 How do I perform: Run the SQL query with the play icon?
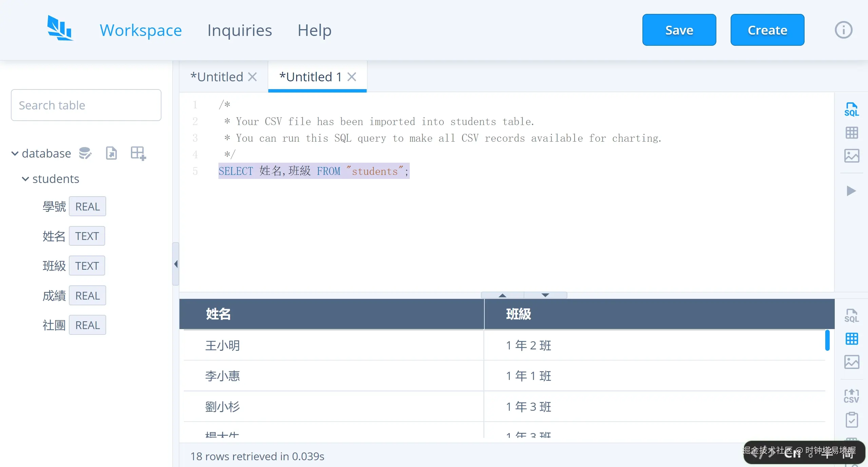point(852,191)
